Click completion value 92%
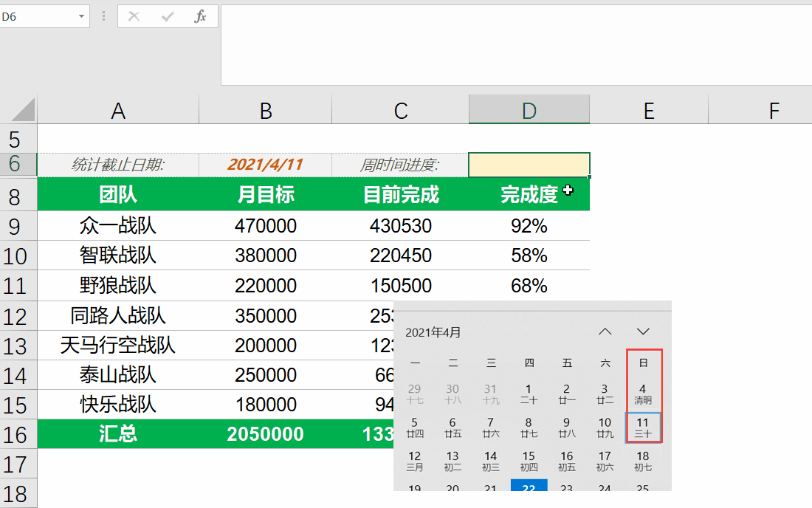This screenshot has height=508, width=812. pyautogui.click(x=529, y=226)
